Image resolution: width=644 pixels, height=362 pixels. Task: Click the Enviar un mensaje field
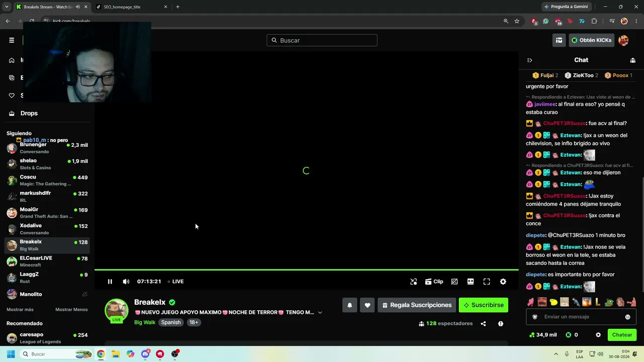click(x=582, y=317)
